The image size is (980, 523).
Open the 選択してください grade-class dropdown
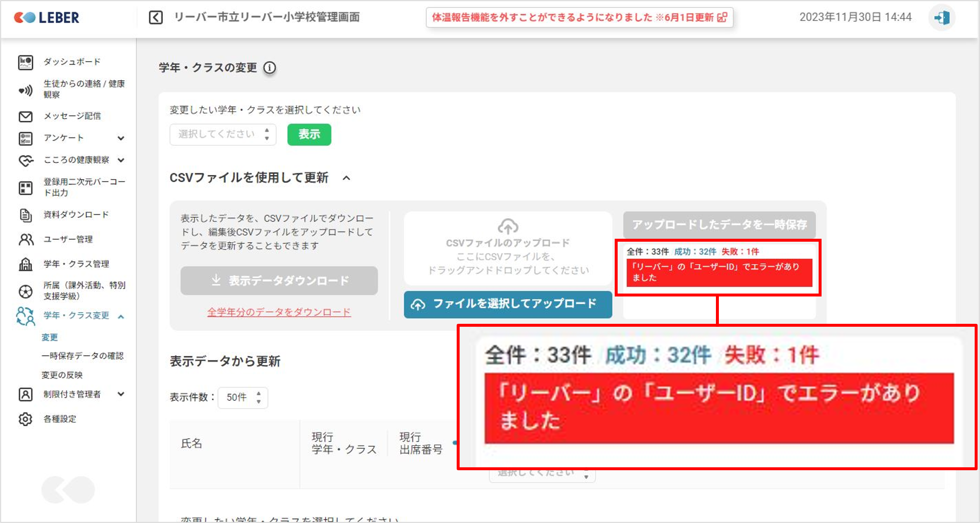point(223,135)
